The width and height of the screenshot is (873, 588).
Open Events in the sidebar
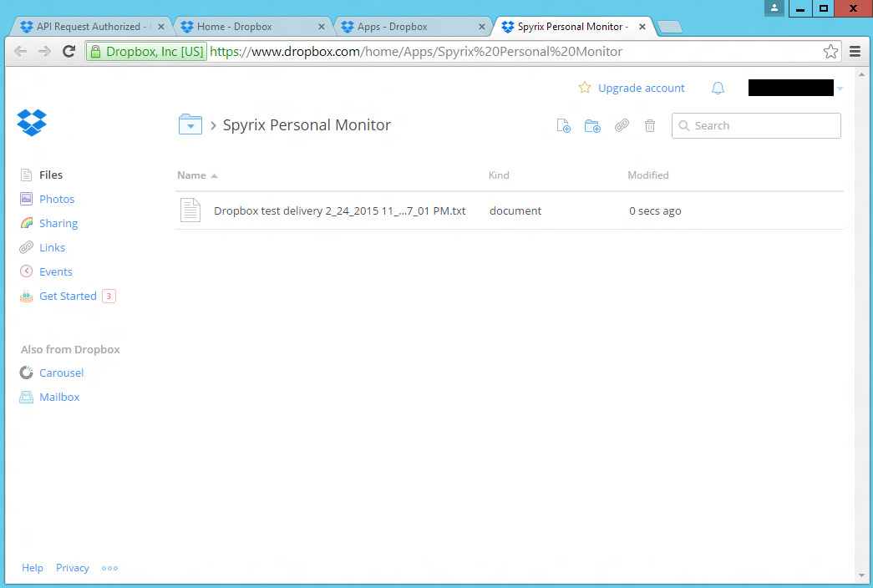pos(56,271)
